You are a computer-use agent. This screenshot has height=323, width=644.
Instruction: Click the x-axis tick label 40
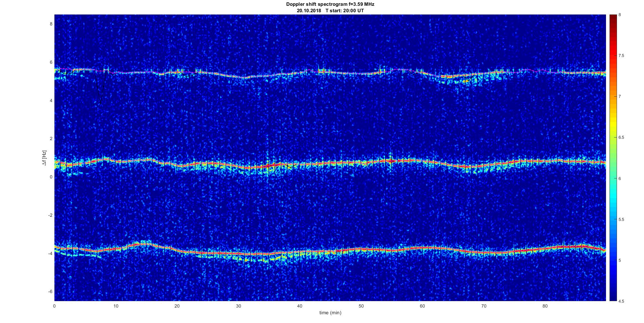299,306
